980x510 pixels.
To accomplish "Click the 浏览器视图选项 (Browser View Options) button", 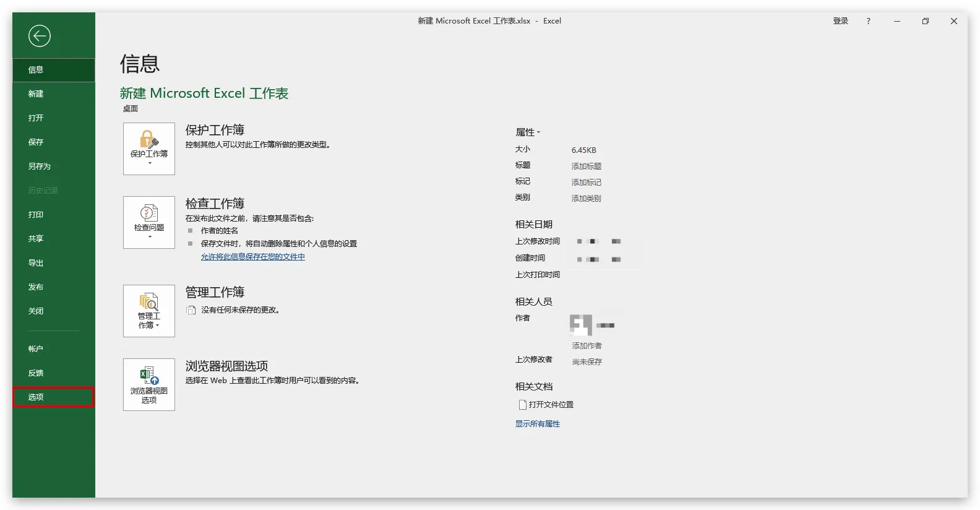I will [x=149, y=384].
